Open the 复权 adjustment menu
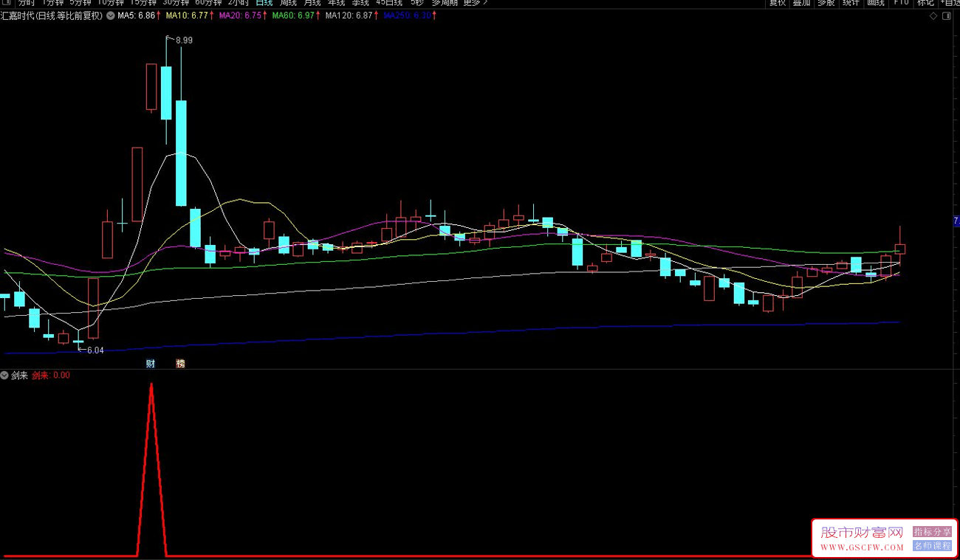The width and height of the screenshot is (960, 560). tap(778, 3)
